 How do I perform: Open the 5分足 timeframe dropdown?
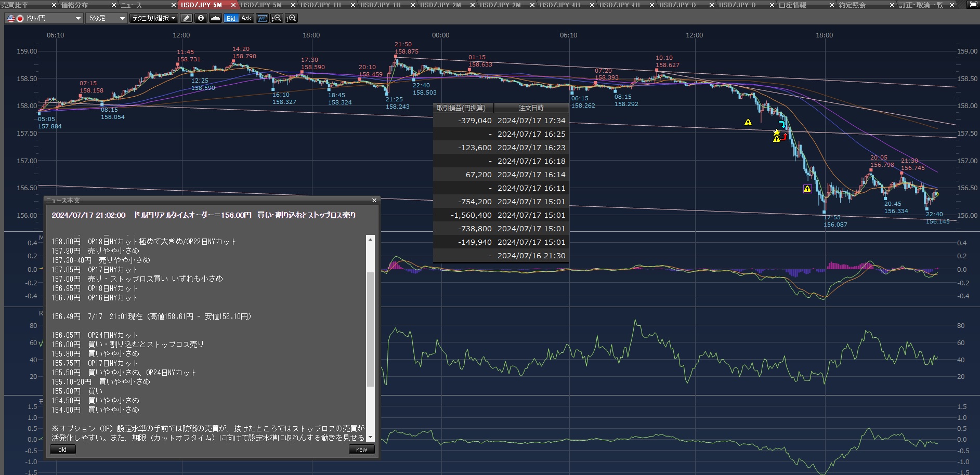click(x=107, y=18)
